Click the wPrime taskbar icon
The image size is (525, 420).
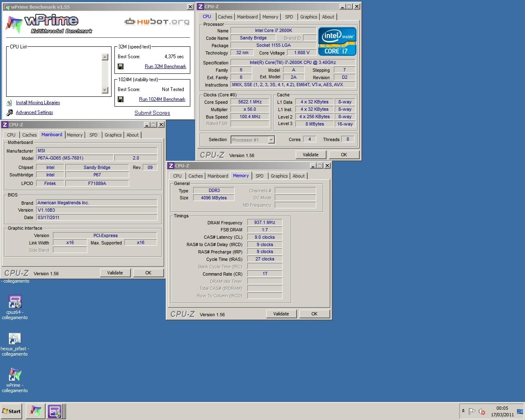(36, 411)
